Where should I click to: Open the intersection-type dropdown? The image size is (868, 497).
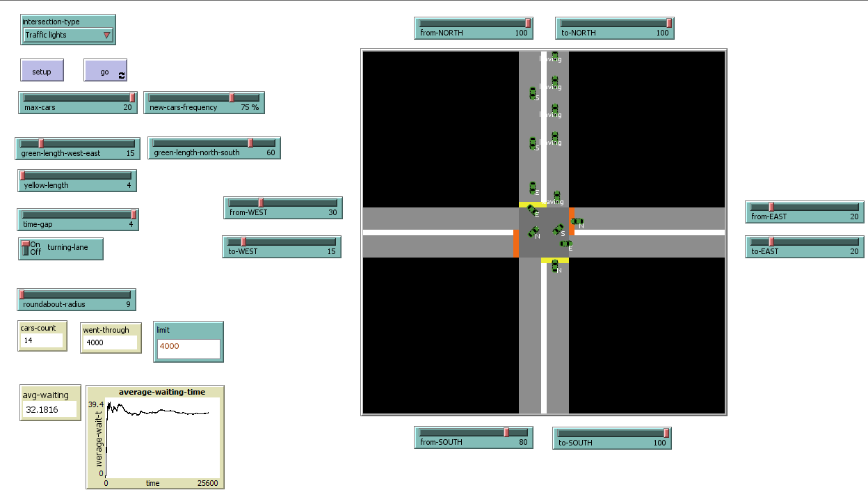point(68,35)
